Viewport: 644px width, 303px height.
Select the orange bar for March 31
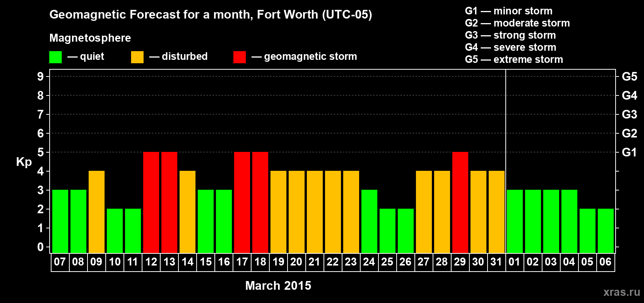click(x=497, y=212)
